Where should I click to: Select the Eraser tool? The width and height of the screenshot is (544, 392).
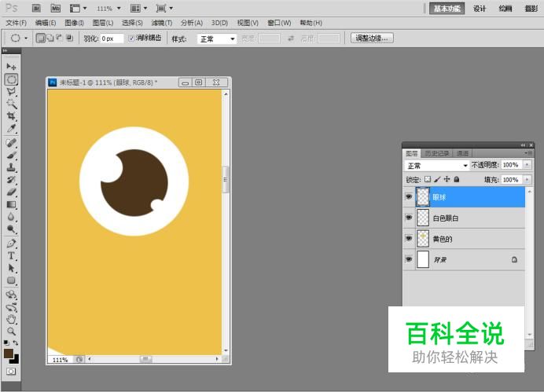tap(11, 192)
